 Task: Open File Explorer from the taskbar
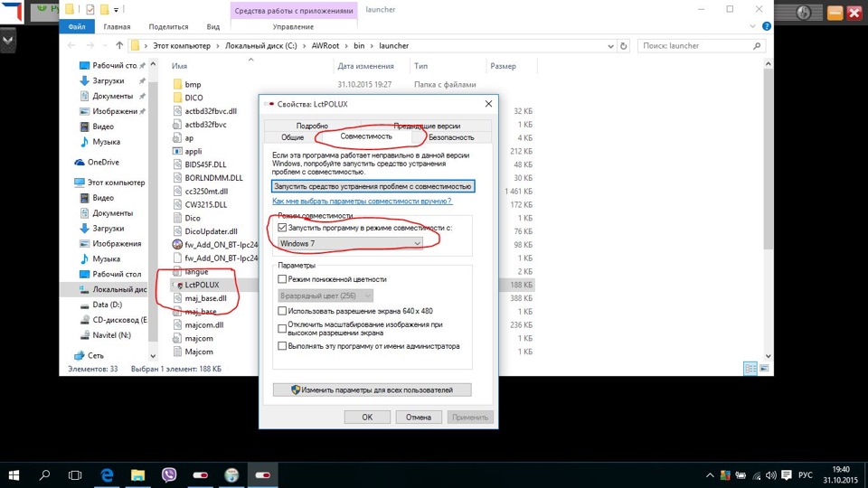[x=137, y=474]
